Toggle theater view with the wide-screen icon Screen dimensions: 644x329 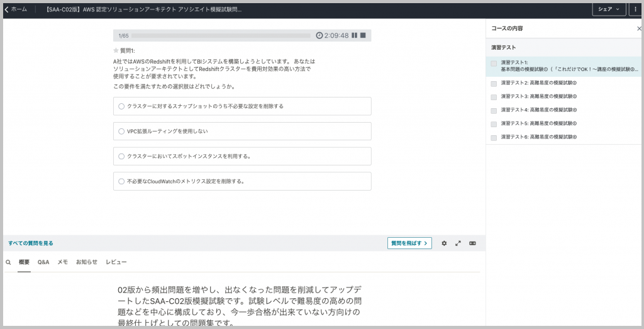click(x=472, y=243)
